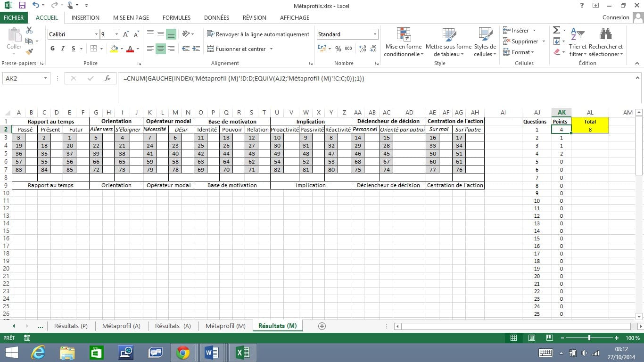Click the Save icon in quick access toolbar
This screenshot has width=644, height=362.
[22, 5]
